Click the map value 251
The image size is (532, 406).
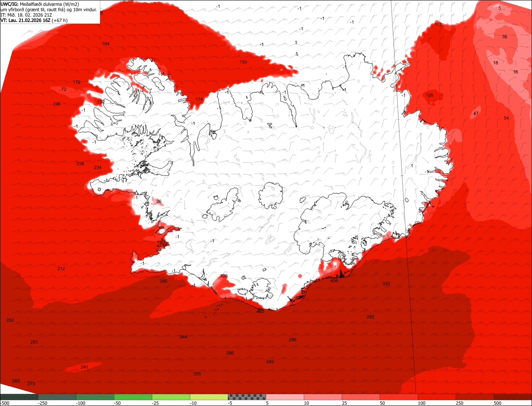(34, 342)
